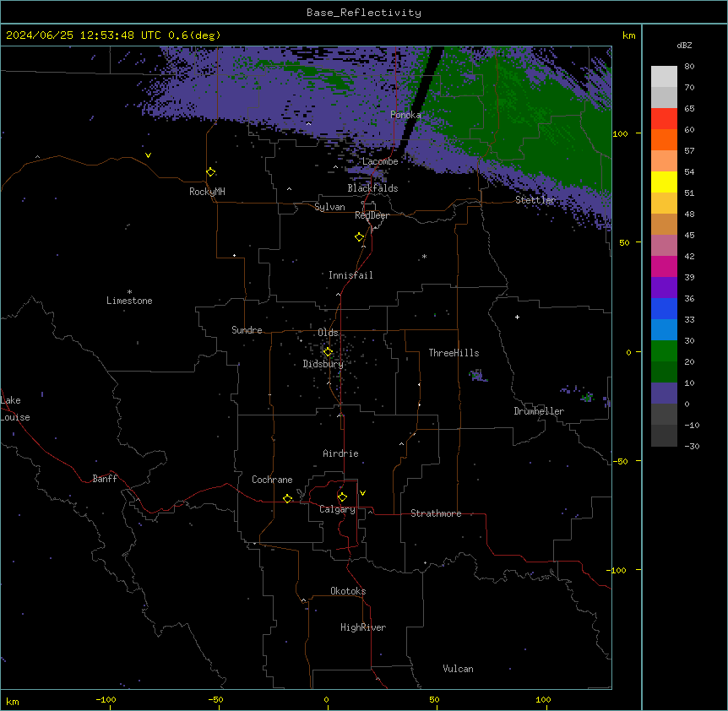
Task: Click the Didsbury town label
Action: 323,364
